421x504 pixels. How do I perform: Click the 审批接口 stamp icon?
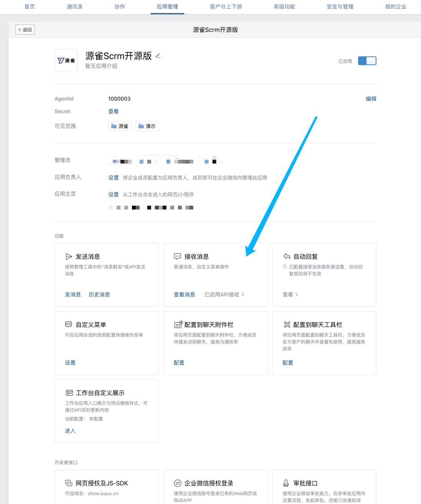click(286, 483)
